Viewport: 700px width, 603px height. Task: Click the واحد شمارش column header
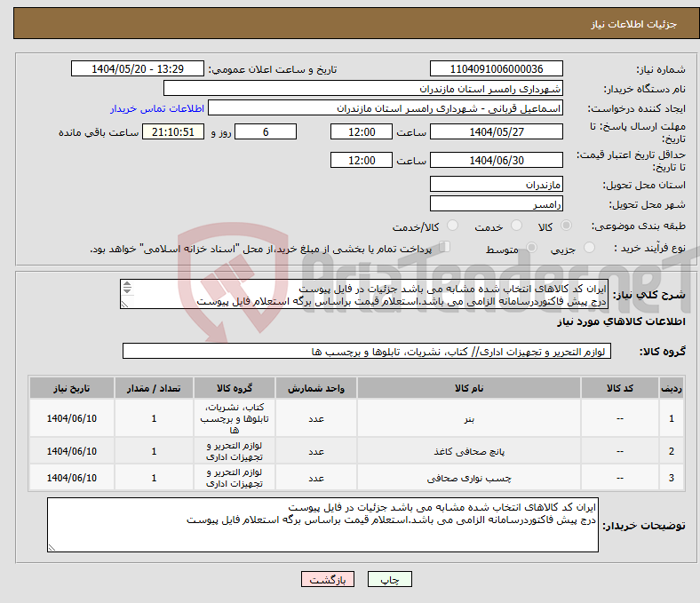click(x=316, y=388)
